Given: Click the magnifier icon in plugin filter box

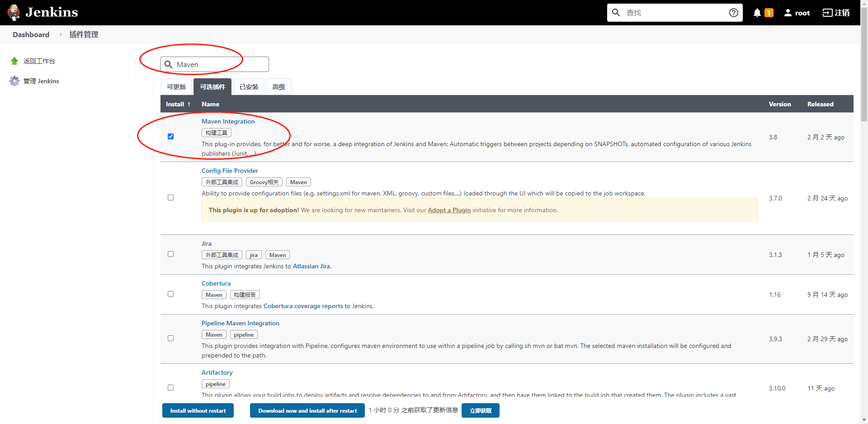Looking at the screenshot, I should (168, 64).
